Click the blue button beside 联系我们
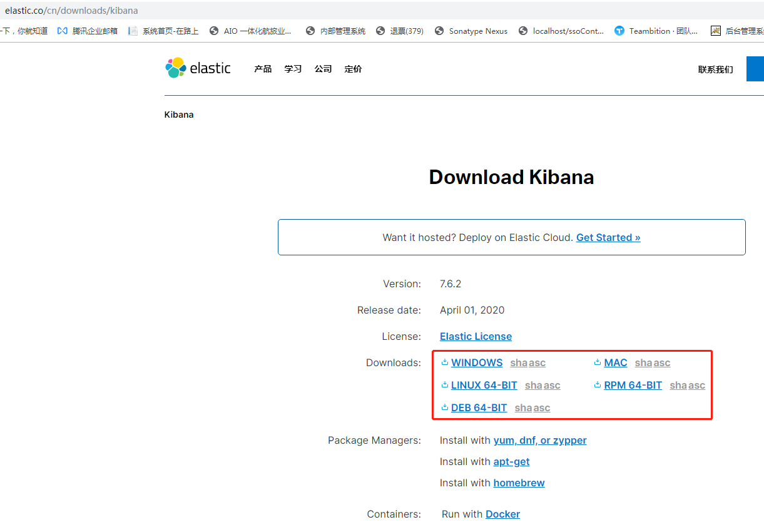The height and width of the screenshot is (532, 764). [x=755, y=69]
